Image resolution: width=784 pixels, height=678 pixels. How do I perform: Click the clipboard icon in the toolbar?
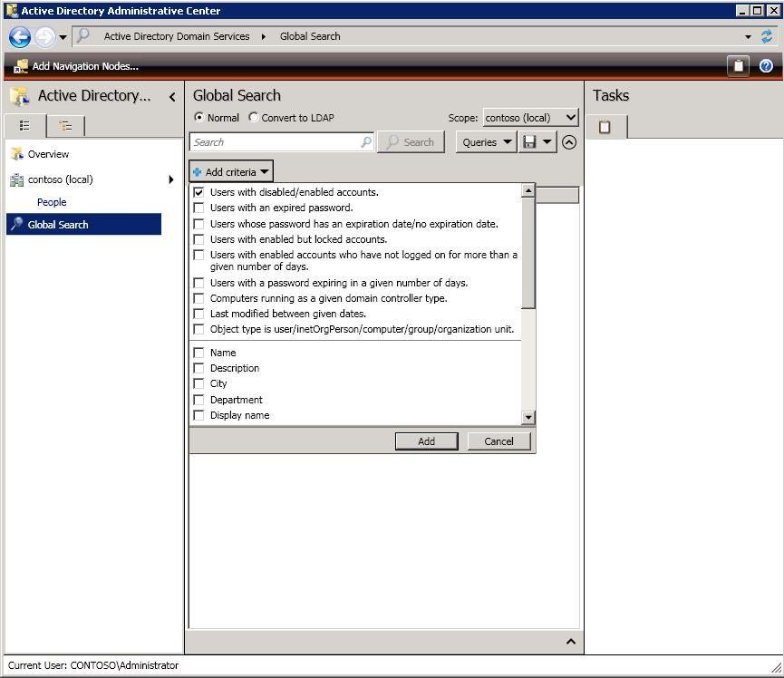pos(738,66)
